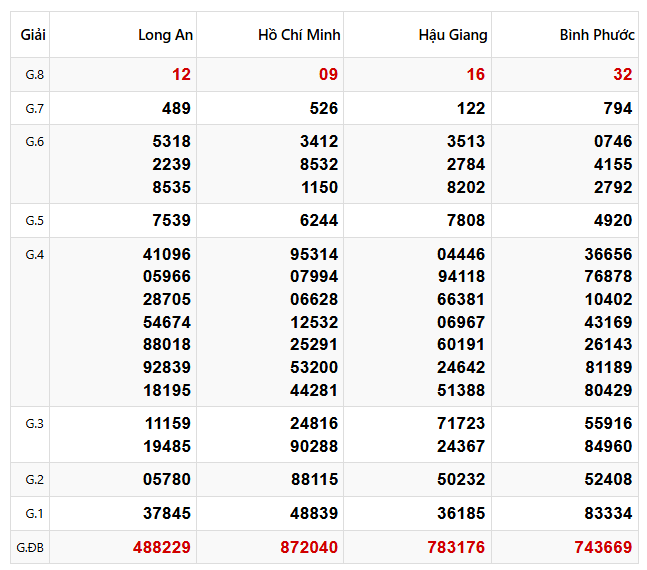This screenshot has width=647, height=570.
Task: Click G.1 number 48839
Action: [314, 513]
